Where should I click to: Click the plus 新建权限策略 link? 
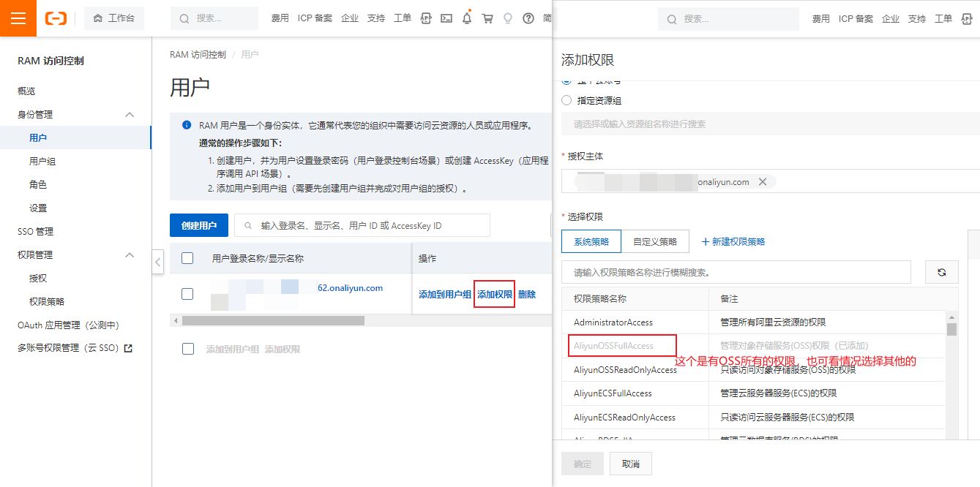733,241
